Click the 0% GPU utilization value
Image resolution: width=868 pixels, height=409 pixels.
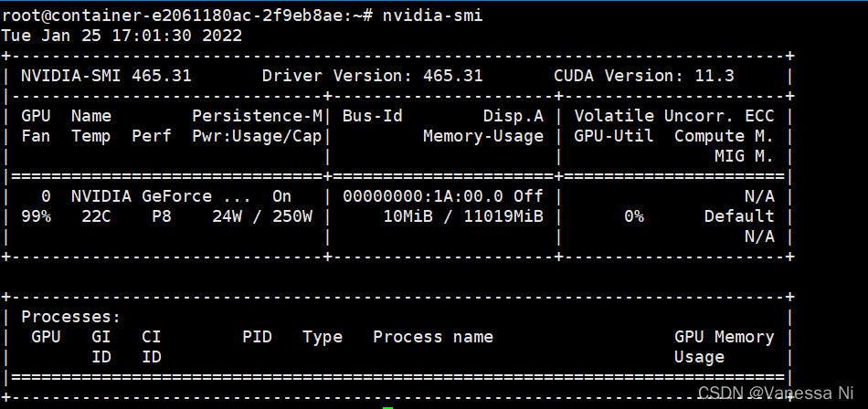coord(634,216)
